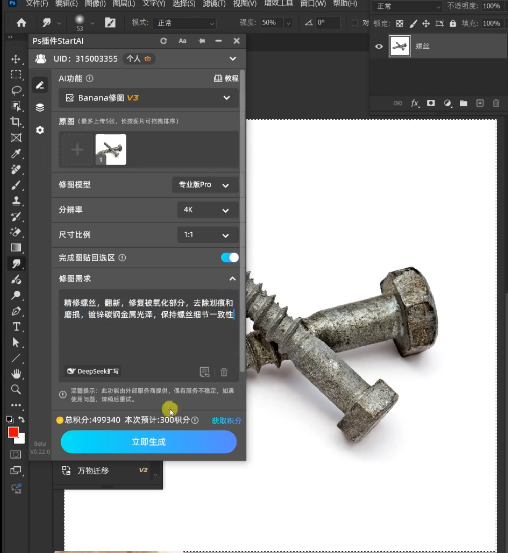The image size is (508, 553).
Task: Toggle the 完成图贴回选区 switch
Action: pyautogui.click(x=230, y=258)
